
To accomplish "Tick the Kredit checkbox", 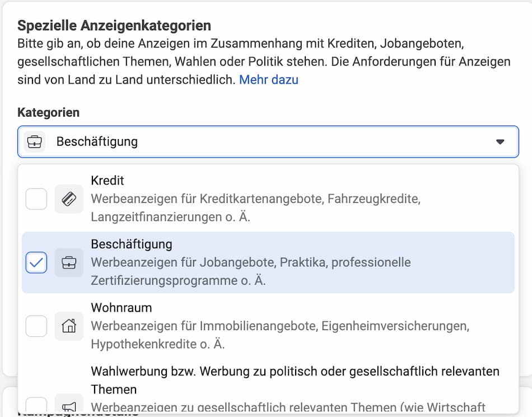I will pos(36,199).
